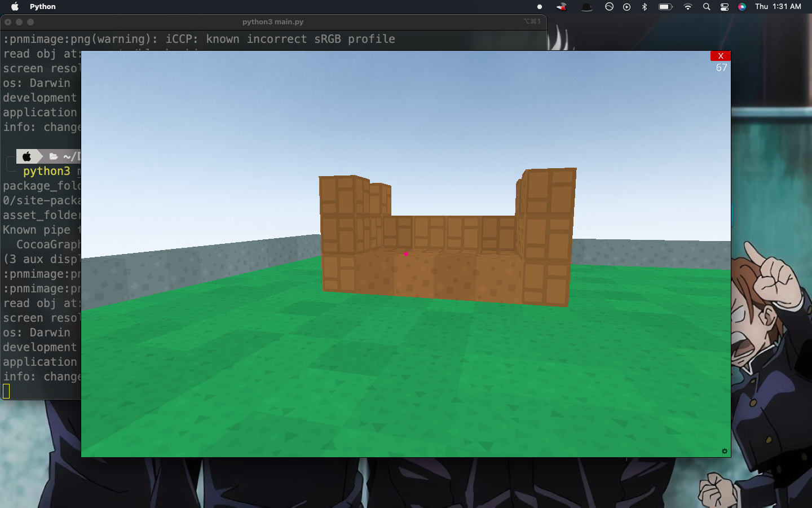This screenshot has width=812, height=508.
Task: Click the screen recording dot in the menu bar
Action: [x=540, y=6]
